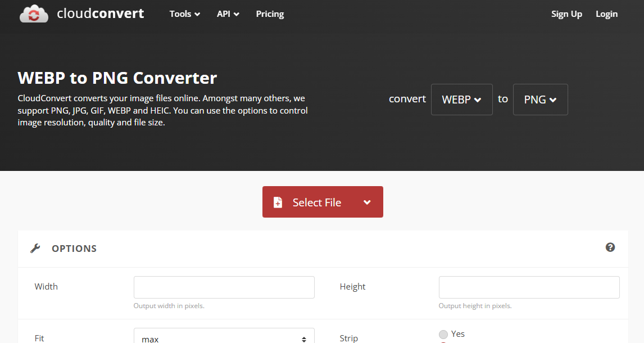Click the Select File button
The width and height of the screenshot is (644, 343).
tap(323, 202)
